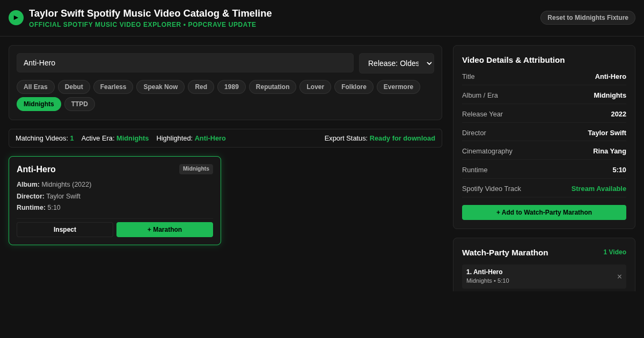This screenshot has width=644, height=338.
Task: Pick the Reputation era chip
Action: (273, 87)
